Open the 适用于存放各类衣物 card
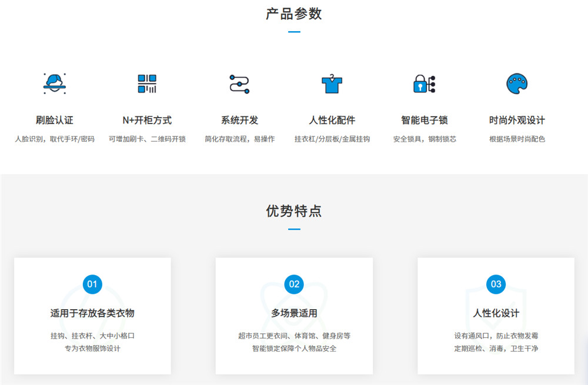The height and width of the screenshot is (385, 588). tap(92, 313)
